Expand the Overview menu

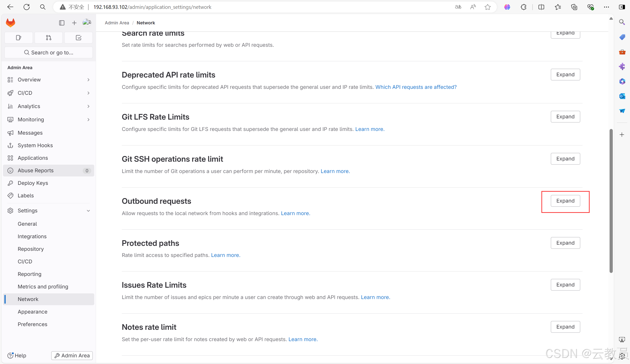pyautogui.click(x=48, y=80)
